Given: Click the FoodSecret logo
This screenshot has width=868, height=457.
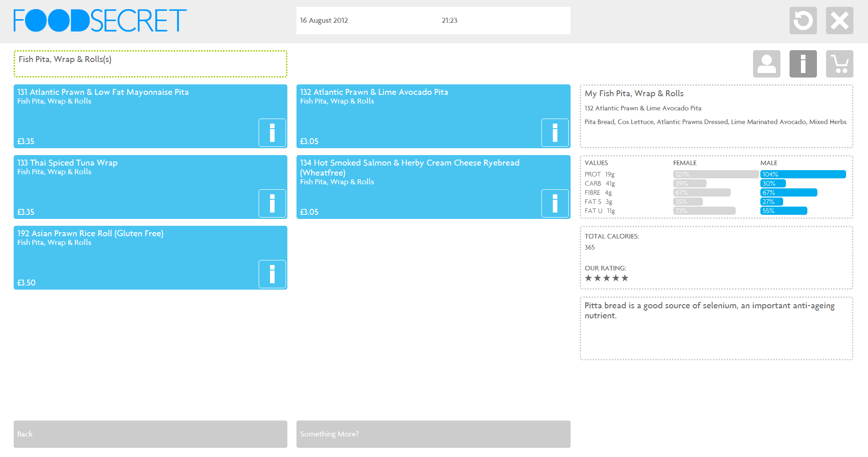Looking at the screenshot, I should coord(100,21).
